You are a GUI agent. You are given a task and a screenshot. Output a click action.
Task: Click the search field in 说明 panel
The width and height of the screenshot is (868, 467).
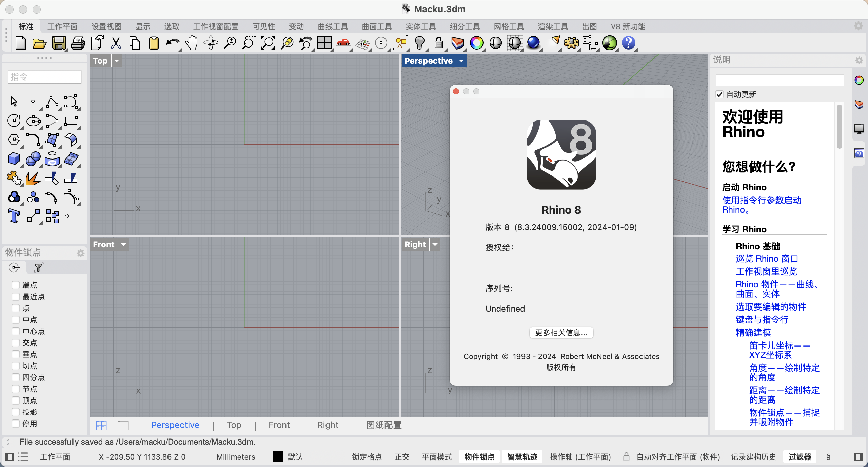(779, 80)
